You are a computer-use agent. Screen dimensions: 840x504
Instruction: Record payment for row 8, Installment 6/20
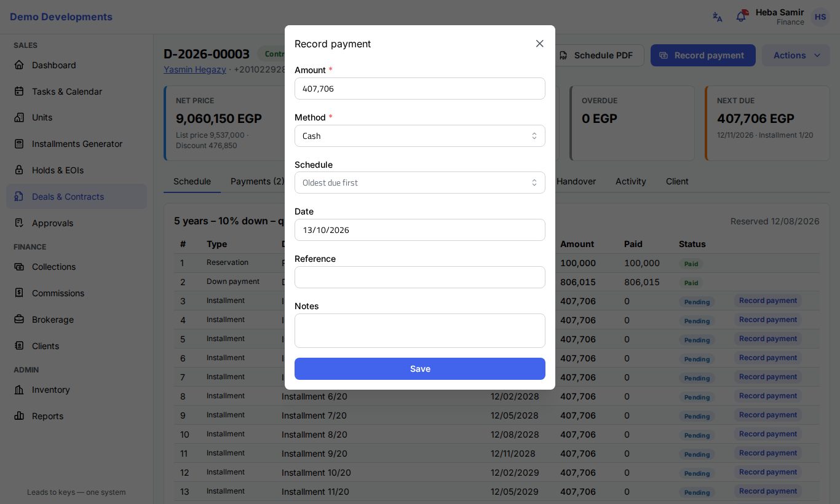[767, 396]
